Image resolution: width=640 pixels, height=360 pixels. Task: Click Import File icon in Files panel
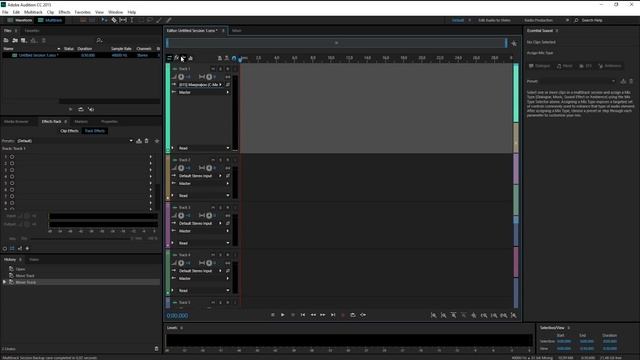[x=15, y=40]
